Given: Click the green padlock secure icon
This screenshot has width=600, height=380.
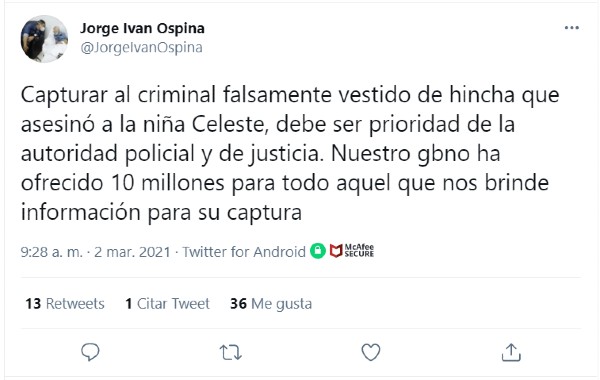Looking at the screenshot, I should click(318, 251).
